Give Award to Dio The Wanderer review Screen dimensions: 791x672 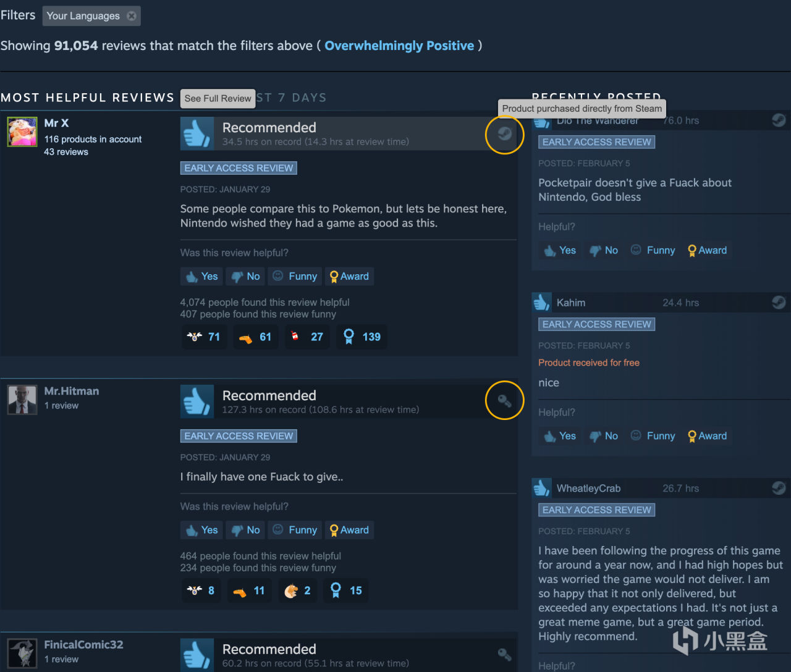(x=707, y=250)
